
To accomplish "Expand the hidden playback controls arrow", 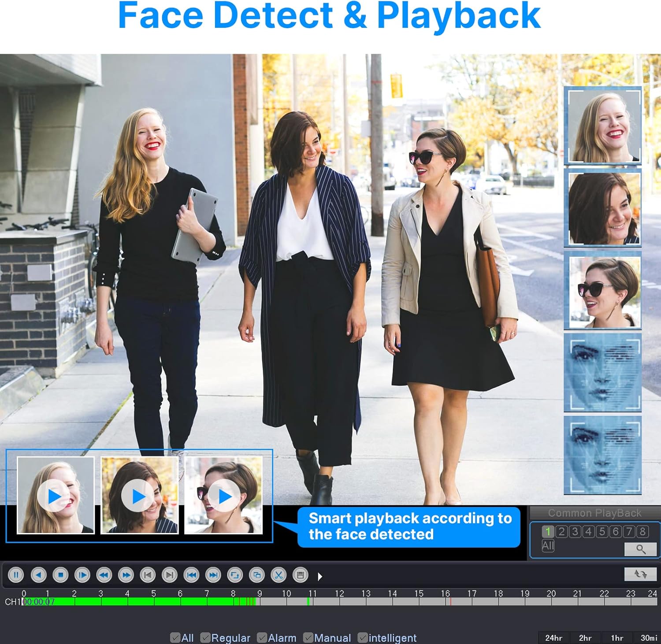I will click(320, 574).
